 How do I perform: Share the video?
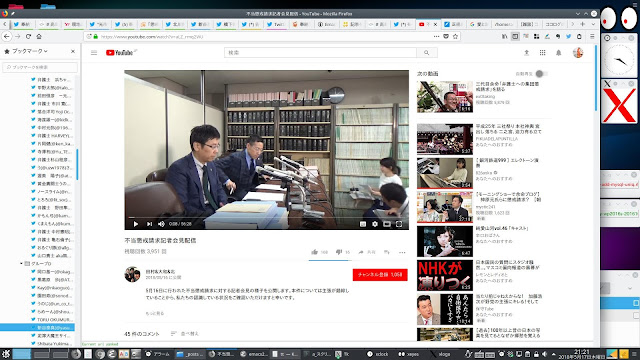(367, 252)
